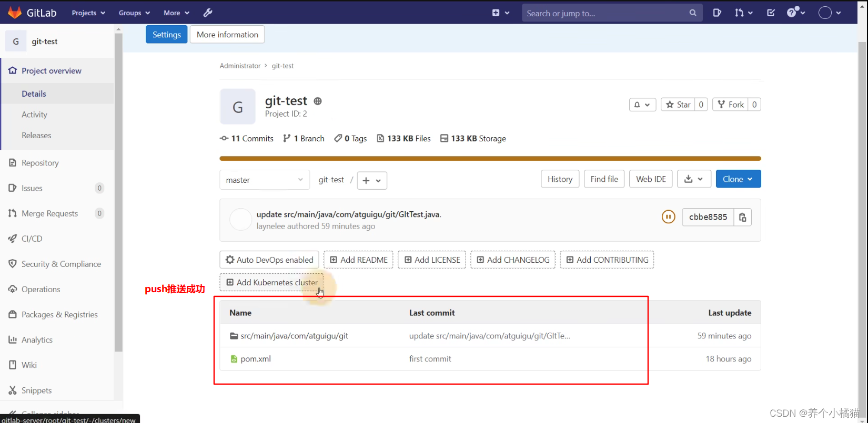Open the admin area wrench icon
Viewport: 868px width, 423px height.
(208, 13)
